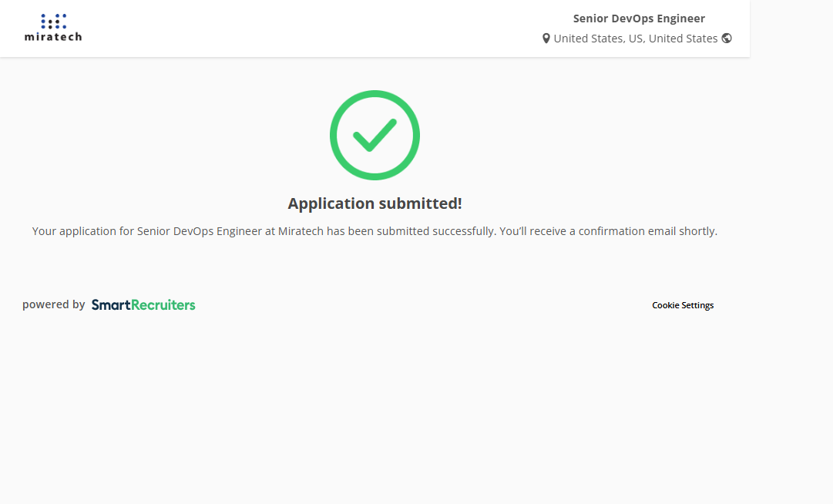Click the dark "Smart" part of the footer logo
The height and width of the screenshot is (504, 833).
pos(111,305)
